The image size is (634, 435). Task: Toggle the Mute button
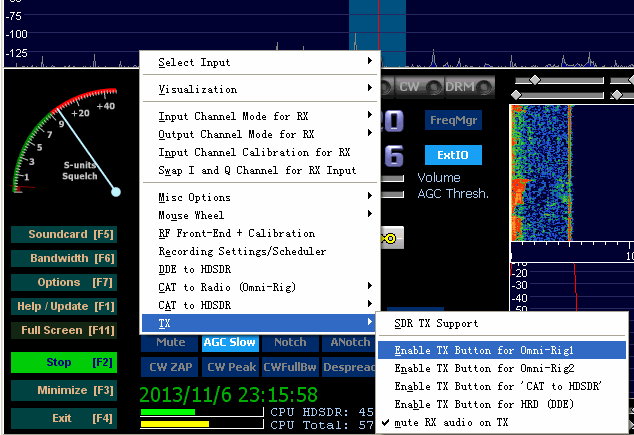click(x=170, y=342)
